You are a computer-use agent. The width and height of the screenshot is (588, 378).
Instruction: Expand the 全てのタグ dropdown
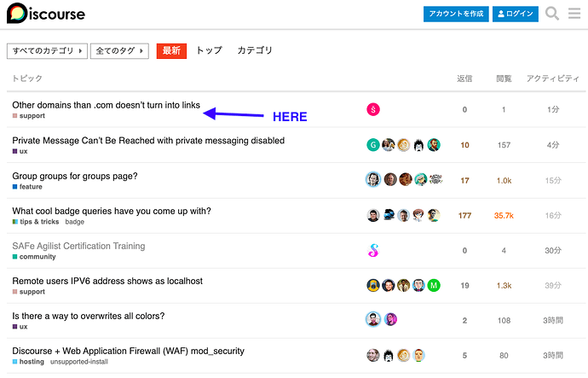click(119, 51)
